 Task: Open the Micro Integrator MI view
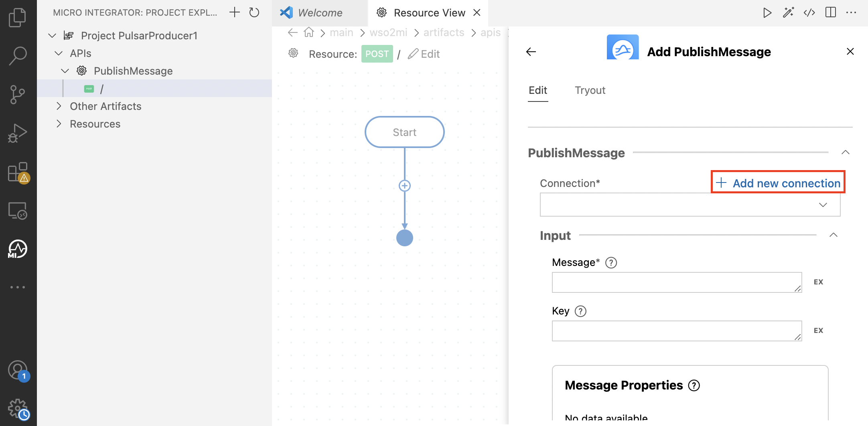(18, 249)
